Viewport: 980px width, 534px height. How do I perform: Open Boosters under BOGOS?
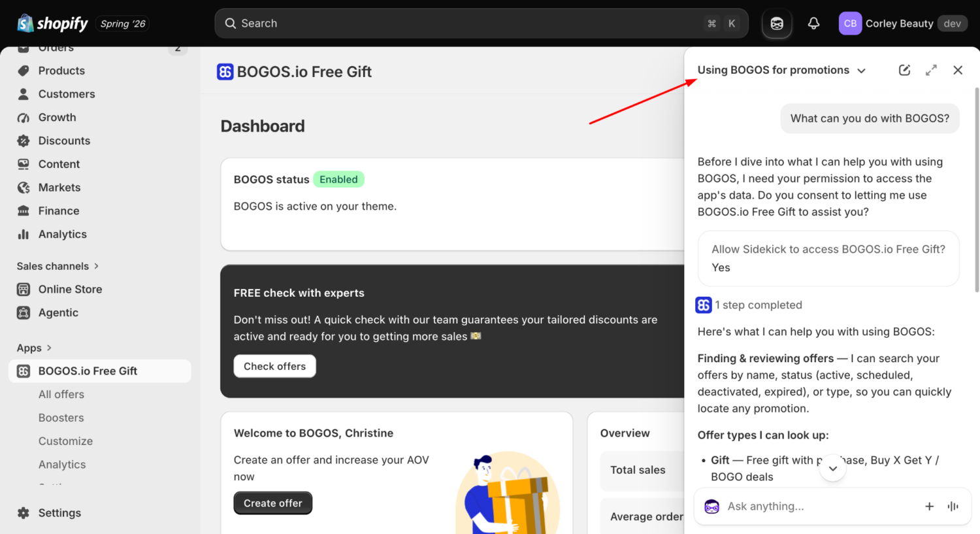point(61,418)
